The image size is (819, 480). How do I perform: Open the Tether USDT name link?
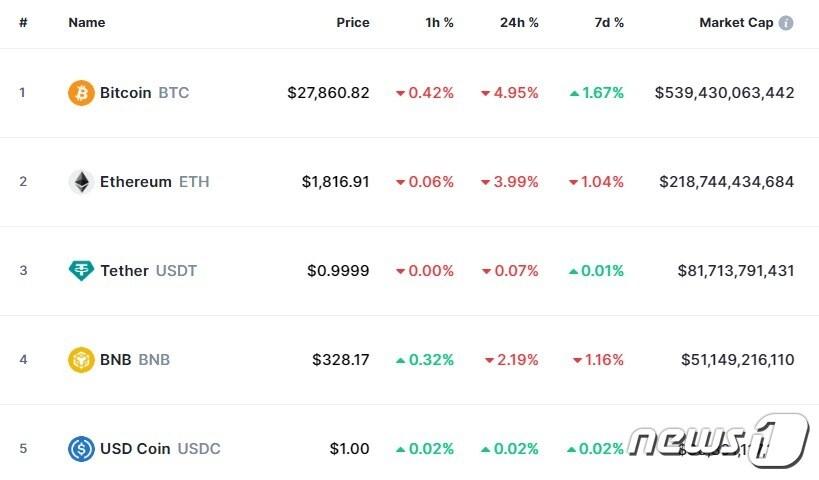148,271
